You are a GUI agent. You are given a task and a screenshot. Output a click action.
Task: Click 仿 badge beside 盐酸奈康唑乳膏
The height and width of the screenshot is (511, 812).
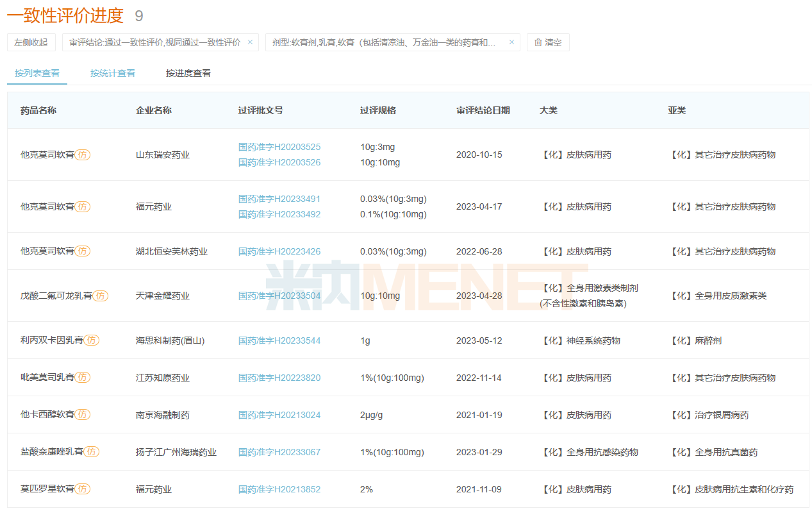[x=92, y=452]
